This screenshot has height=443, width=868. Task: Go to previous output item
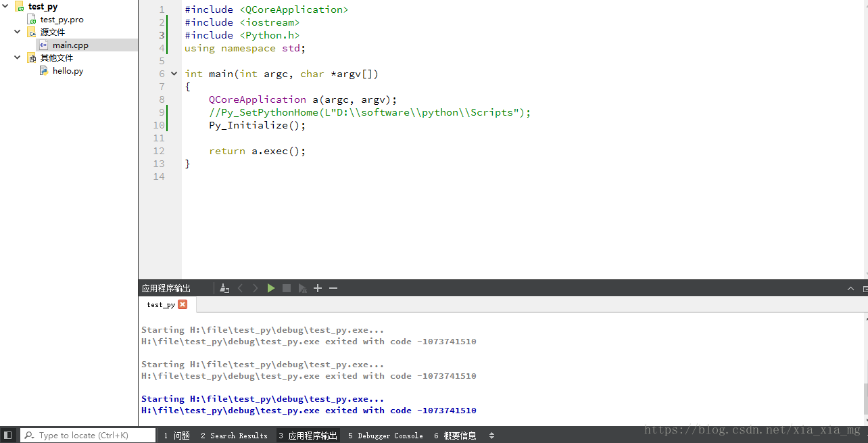tap(240, 288)
